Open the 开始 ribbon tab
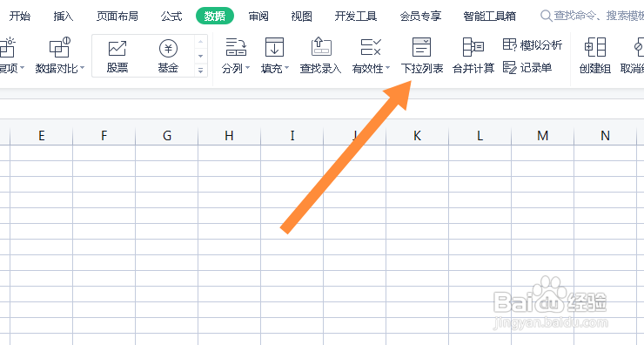Screen dimensions: 644x345 coord(20,16)
